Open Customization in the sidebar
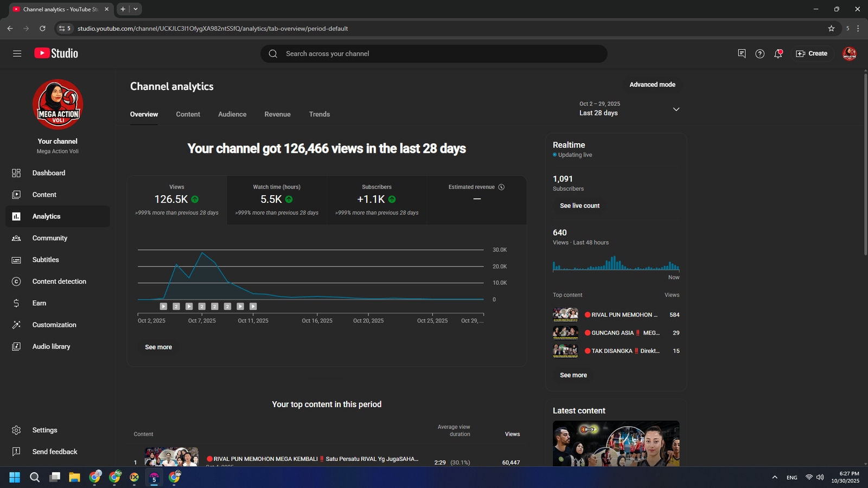This screenshot has width=868, height=488. [x=54, y=325]
